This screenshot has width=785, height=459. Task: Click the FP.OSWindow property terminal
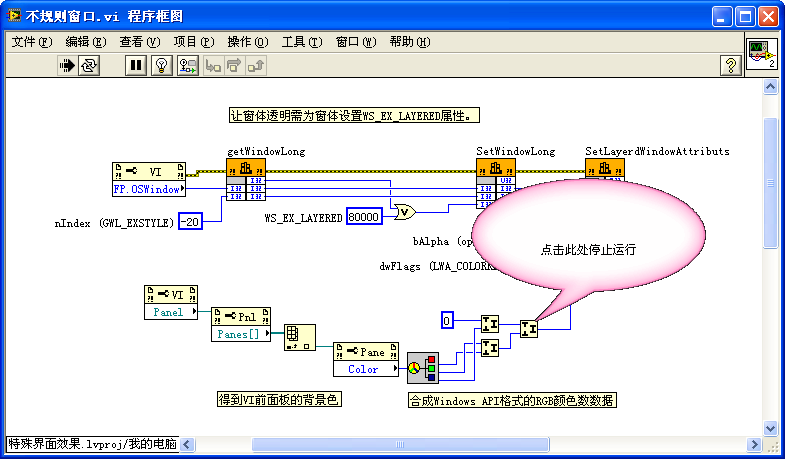click(148, 188)
